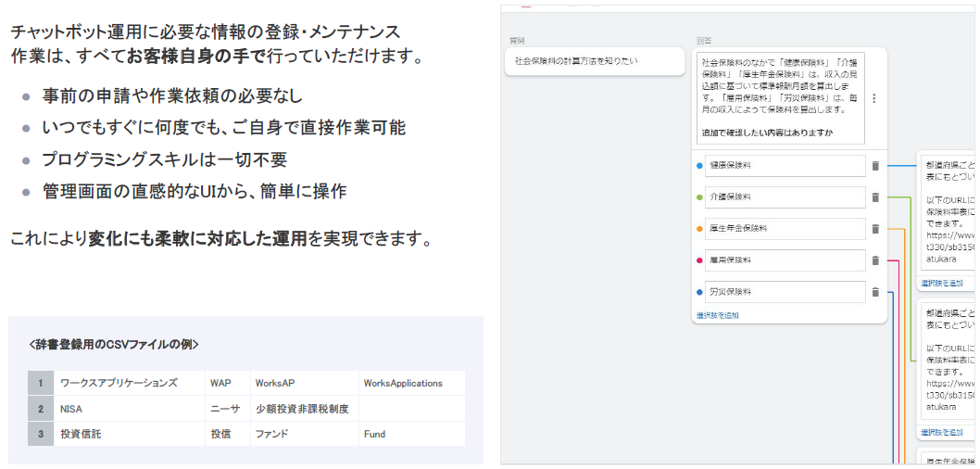Edit the 介護保険料 option field

click(785, 197)
